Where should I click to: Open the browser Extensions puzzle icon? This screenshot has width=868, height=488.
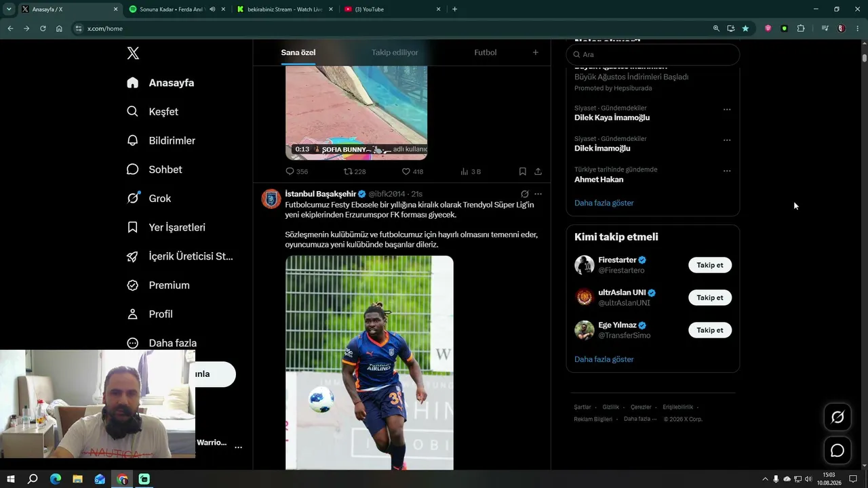801,28
